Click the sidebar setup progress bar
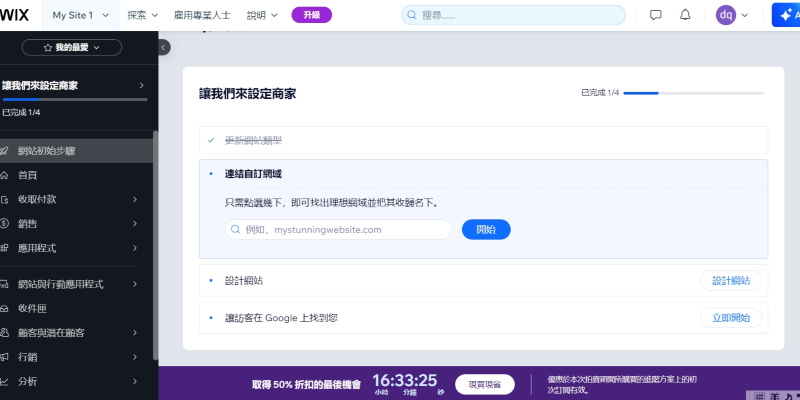The width and height of the screenshot is (800, 400). coord(75,99)
